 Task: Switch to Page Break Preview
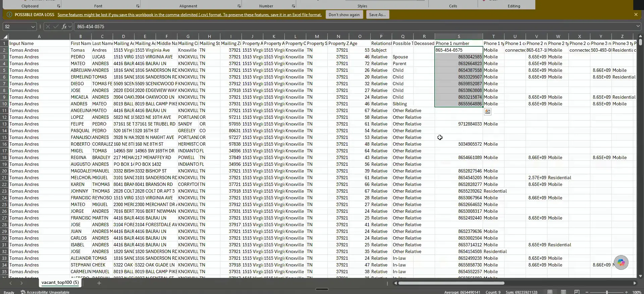pyautogui.click(x=577, y=292)
